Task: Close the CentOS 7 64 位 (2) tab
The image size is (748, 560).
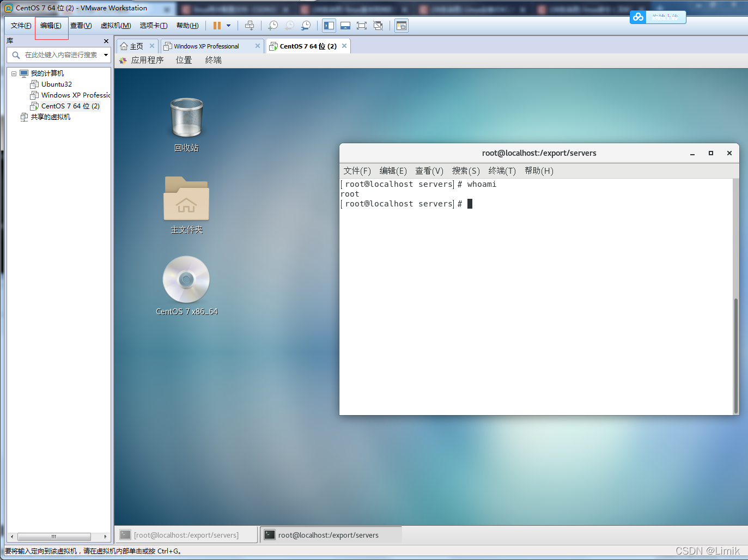Action: click(x=344, y=46)
